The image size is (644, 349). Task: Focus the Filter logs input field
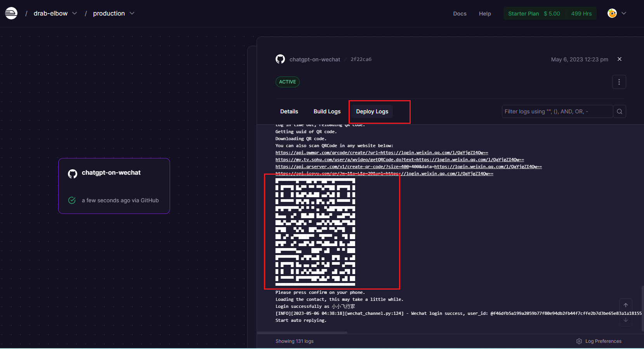(557, 111)
